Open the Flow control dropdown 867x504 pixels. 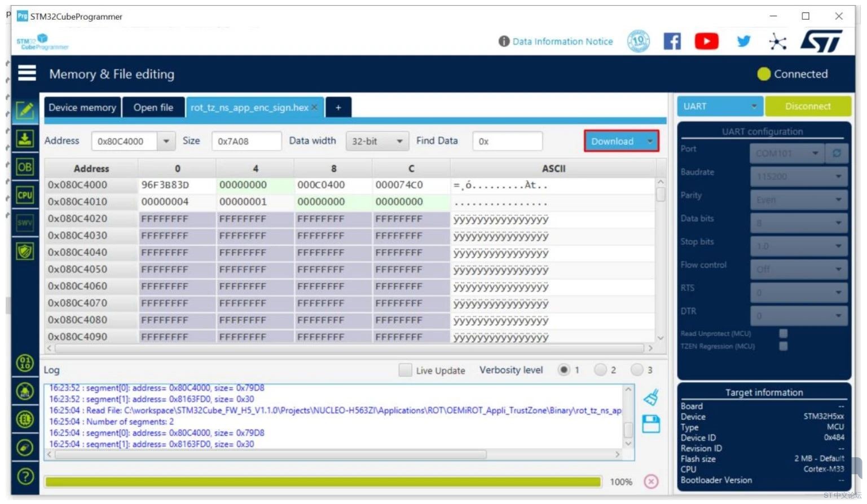(799, 269)
